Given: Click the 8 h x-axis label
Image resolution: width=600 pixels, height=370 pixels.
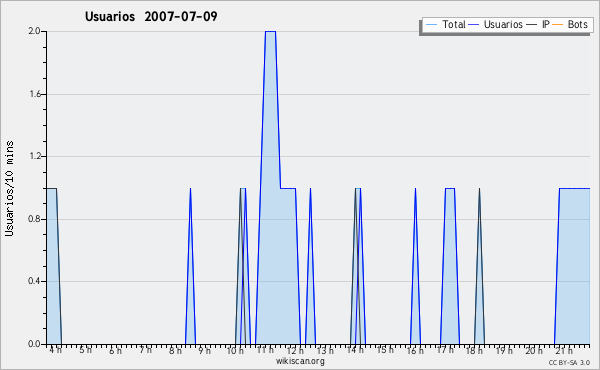Looking at the screenshot, I should (x=176, y=350).
